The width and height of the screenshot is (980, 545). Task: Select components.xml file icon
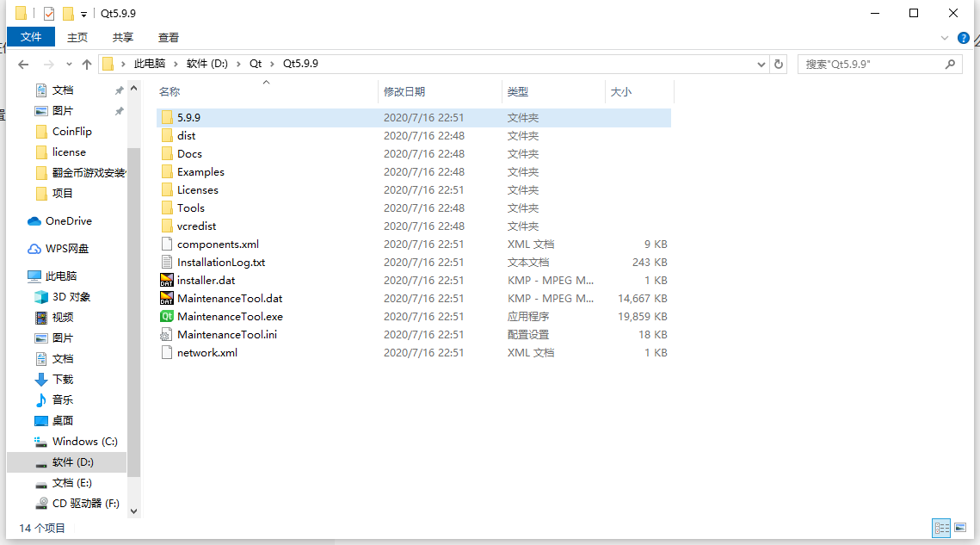click(x=167, y=244)
